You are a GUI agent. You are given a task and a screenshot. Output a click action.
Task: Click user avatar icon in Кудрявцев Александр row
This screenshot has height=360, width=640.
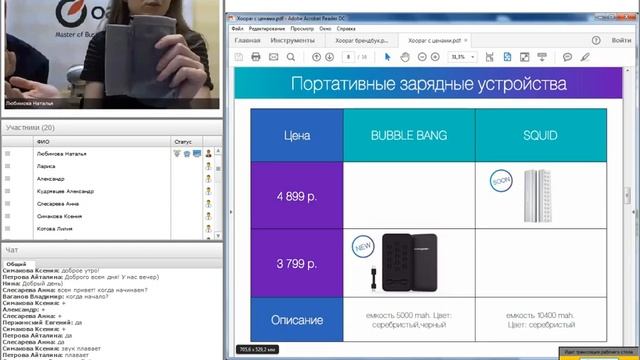[209, 191]
